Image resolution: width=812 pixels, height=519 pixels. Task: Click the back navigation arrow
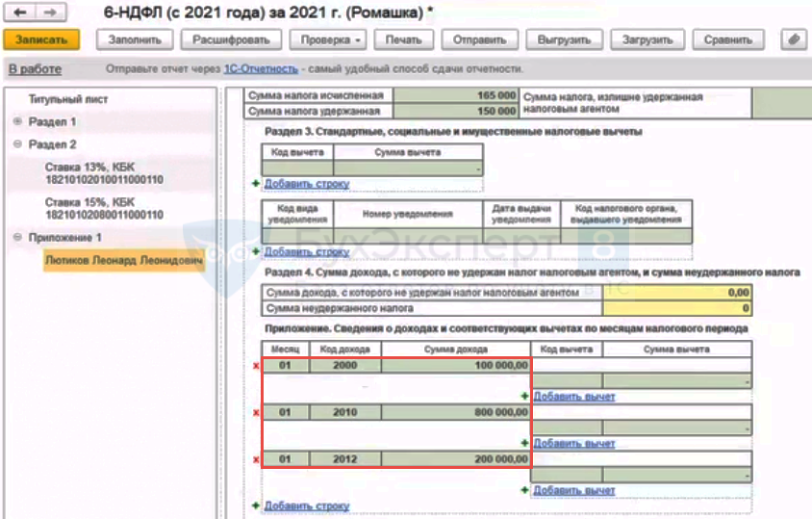(19, 13)
